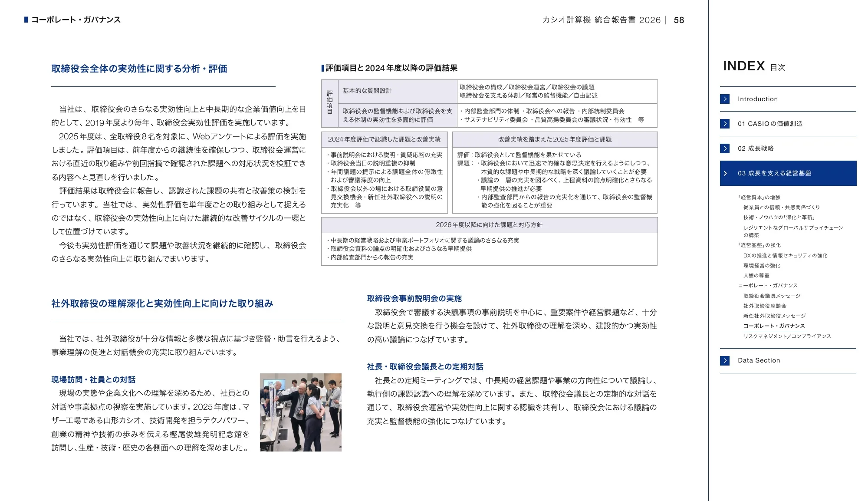Open DXの推進と情報セキュリティの強化 link
The height and width of the screenshot is (501, 868).
(785, 256)
